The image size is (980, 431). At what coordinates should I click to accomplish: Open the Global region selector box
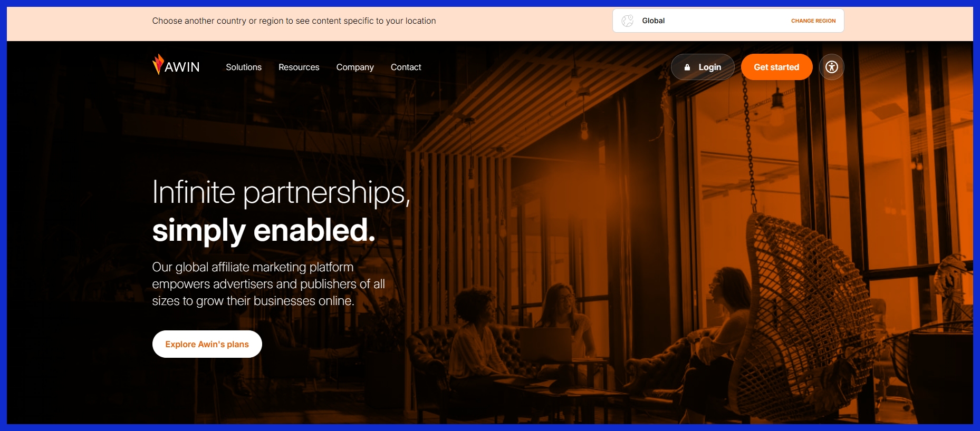point(728,21)
